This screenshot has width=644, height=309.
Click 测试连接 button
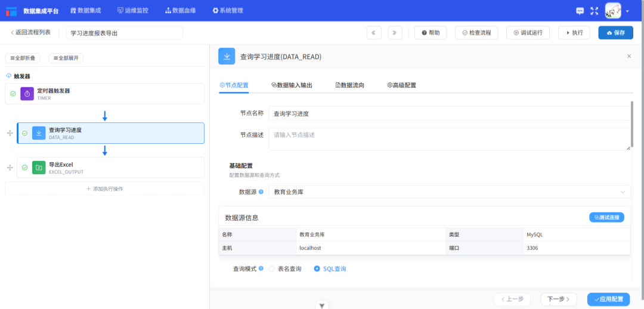pyautogui.click(x=606, y=217)
